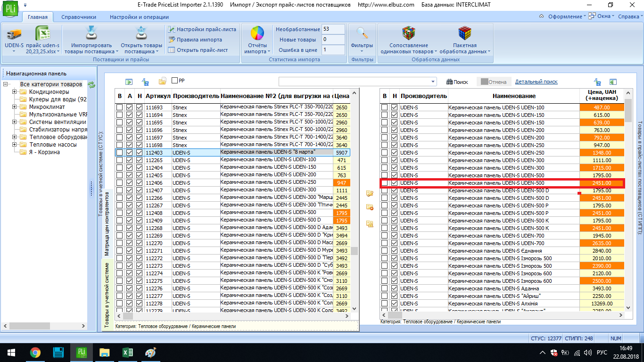This screenshot has width=644, height=362.
Task: Click the Открыть прайс-лист button
Action: (198, 50)
